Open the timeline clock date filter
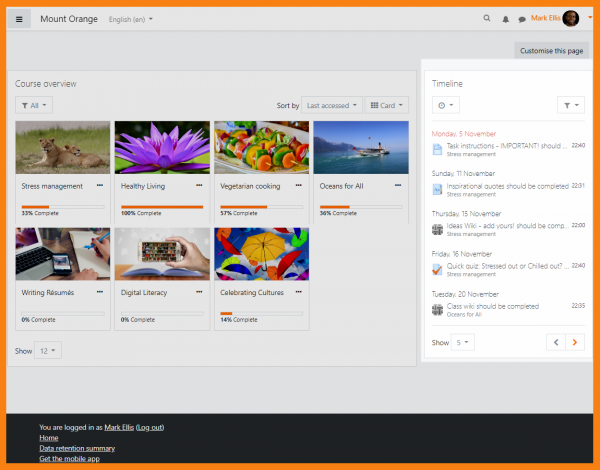 point(446,105)
